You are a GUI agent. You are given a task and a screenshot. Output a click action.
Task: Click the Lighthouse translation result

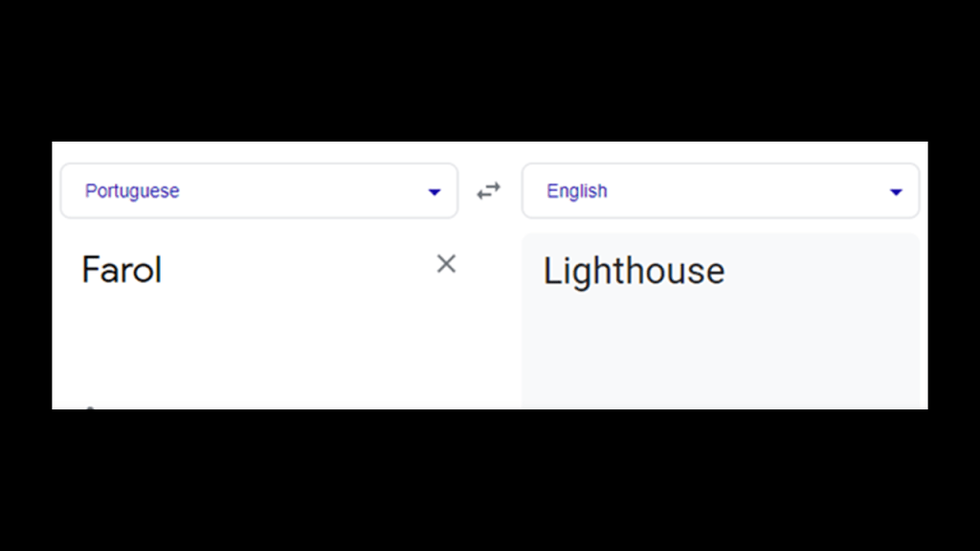pos(634,272)
